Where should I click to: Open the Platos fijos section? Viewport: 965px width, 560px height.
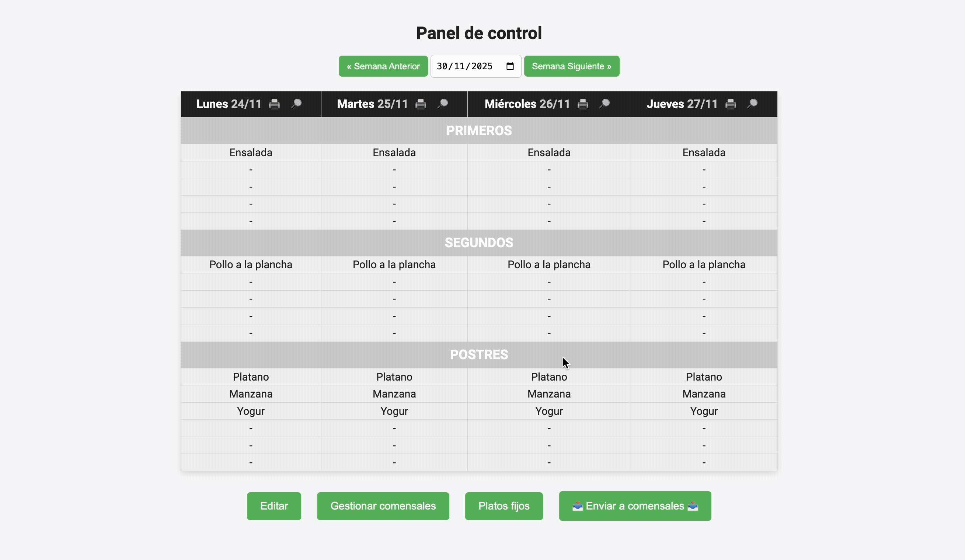504,506
